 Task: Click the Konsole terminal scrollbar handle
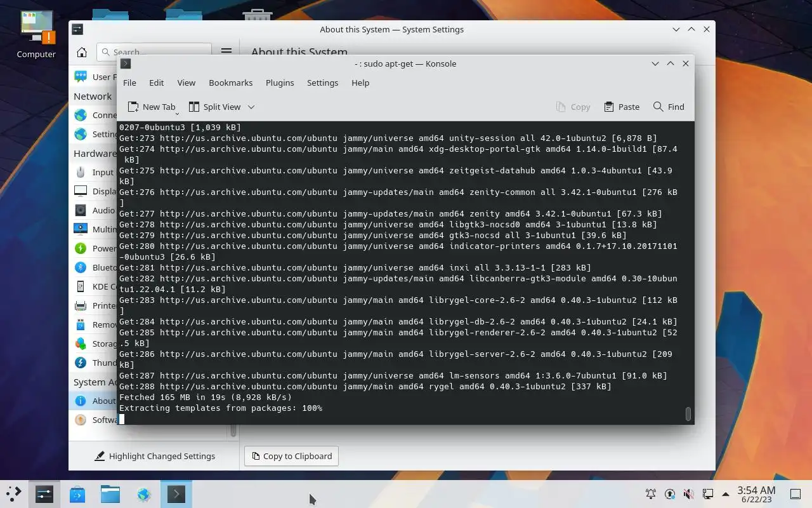tap(688, 413)
